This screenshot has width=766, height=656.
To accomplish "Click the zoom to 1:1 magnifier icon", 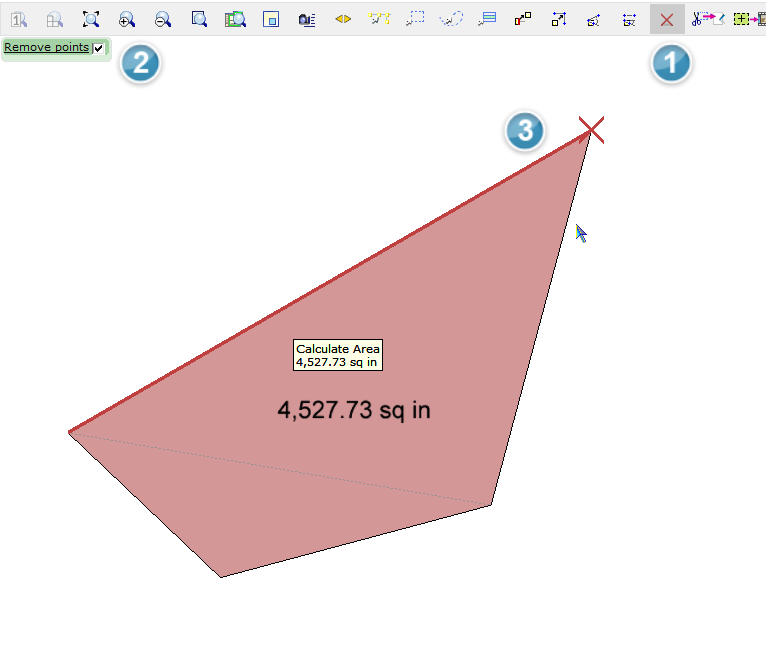I will pos(19,20).
